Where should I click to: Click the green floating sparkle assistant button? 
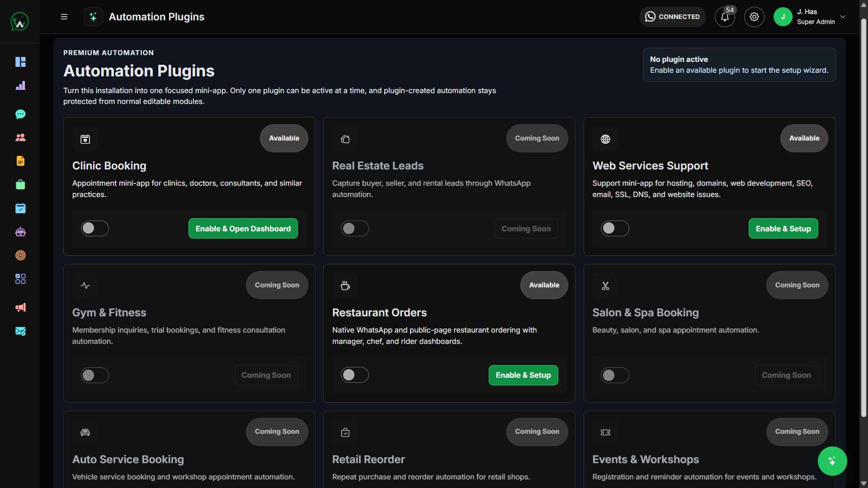[x=832, y=461]
